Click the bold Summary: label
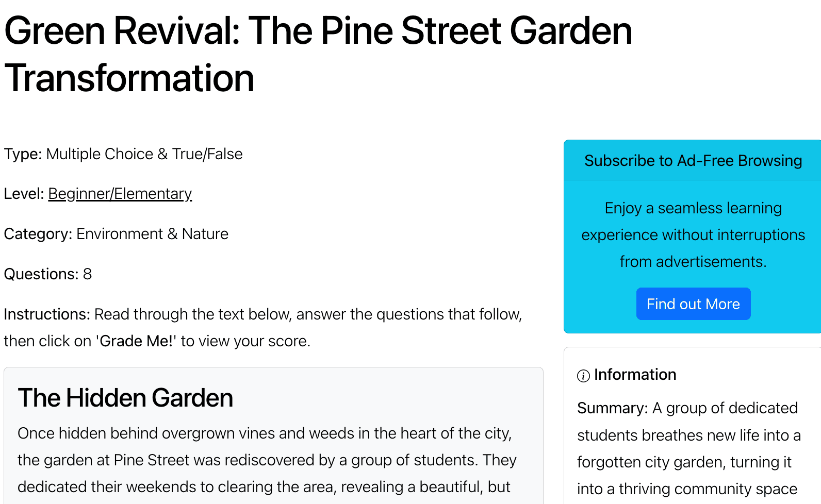This screenshot has width=821, height=504. 612,408
